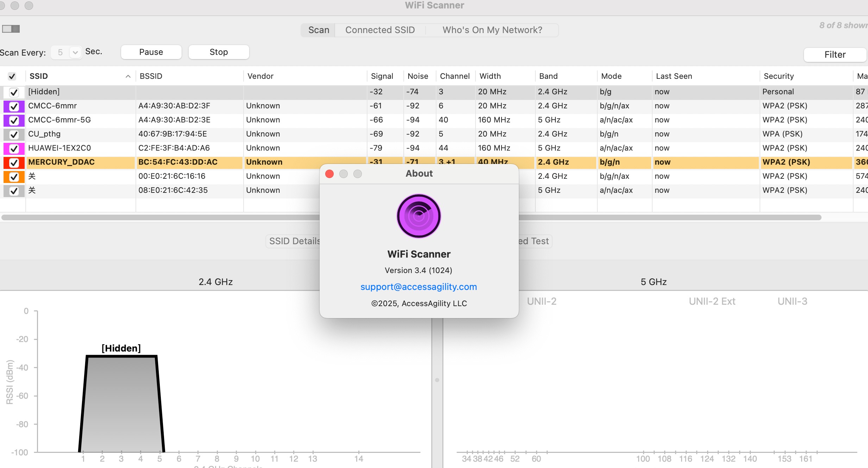This screenshot has width=868, height=468.
Task: Toggle the select-all checkbox in table header
Action: click(x=12, y=76)
